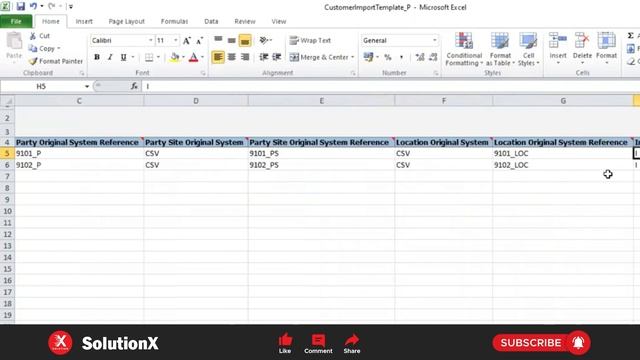Align text to the right
The height and width of the screenshot is (360, 640).
coord(245,57)
